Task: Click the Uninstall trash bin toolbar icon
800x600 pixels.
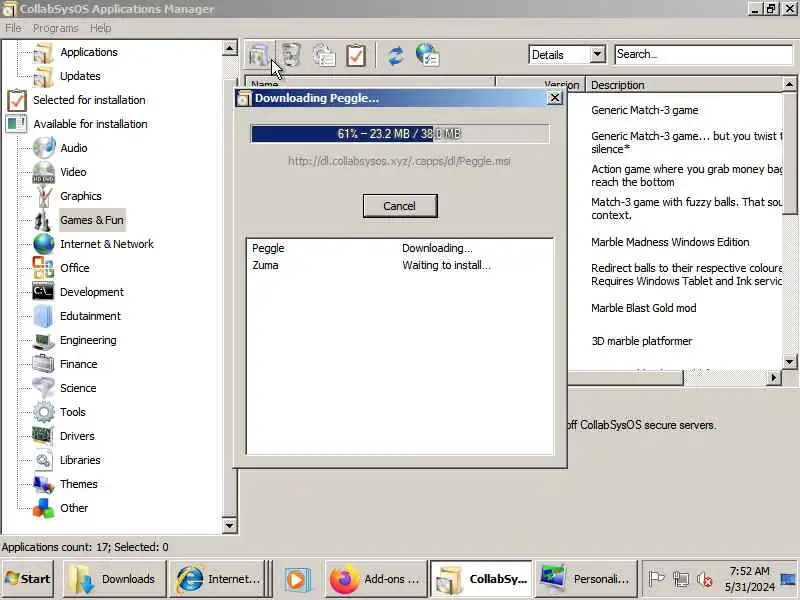Action: 291,55
